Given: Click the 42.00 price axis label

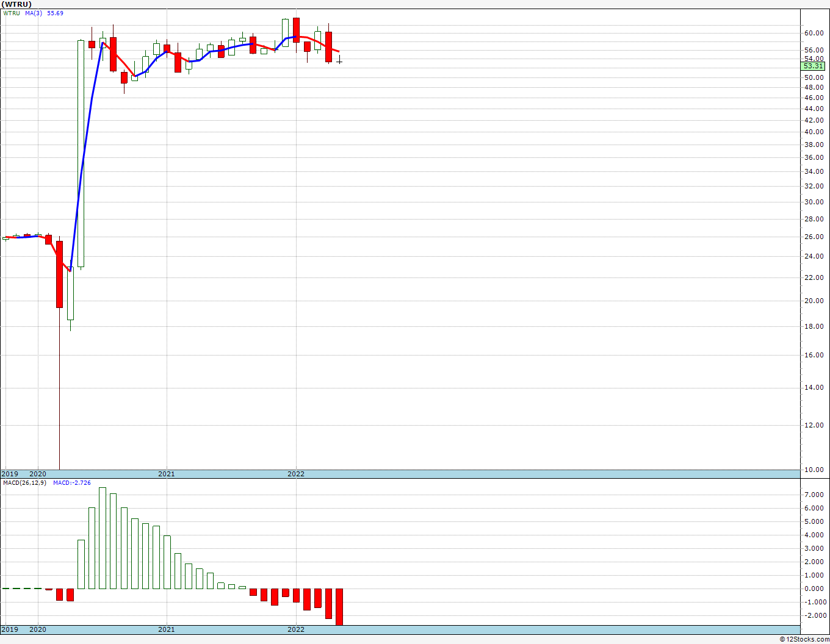Looking at the screenshot, I should (x=814, y=121).
